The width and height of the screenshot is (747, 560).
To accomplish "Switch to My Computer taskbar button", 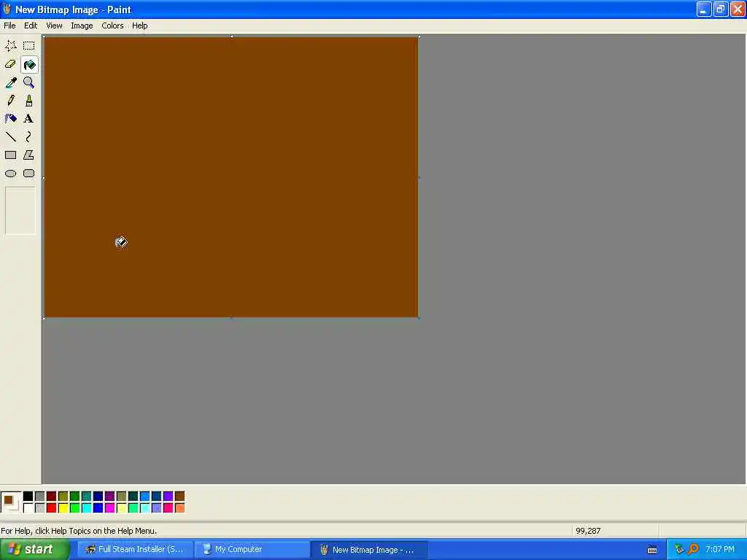I will pos(252,550).
